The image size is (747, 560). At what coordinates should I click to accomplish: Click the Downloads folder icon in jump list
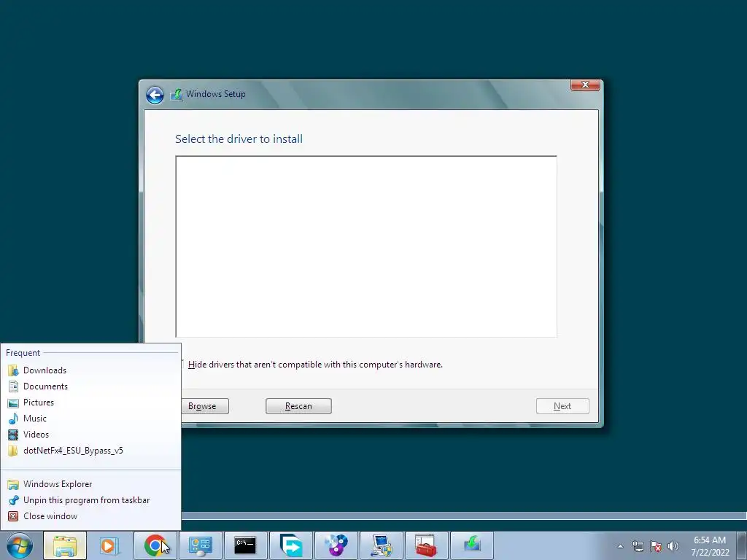point(13,370)
